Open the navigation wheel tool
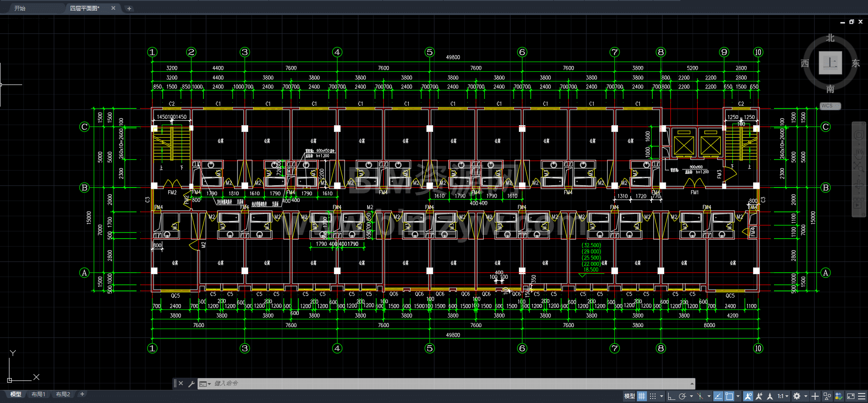Image resolution: width=868 pixels, height=403 pixels. pos(859,135)
